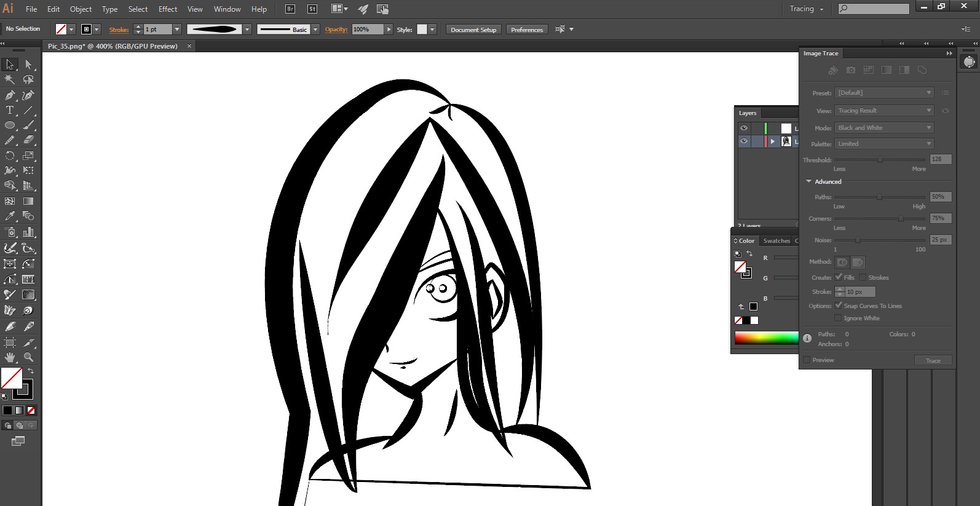Activate the Type tool
Screen dimensions: 980x506
tap(10, 111)
